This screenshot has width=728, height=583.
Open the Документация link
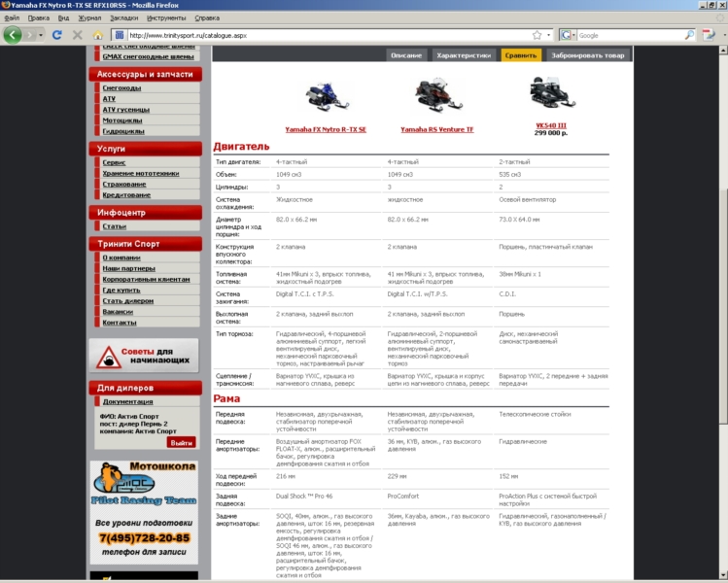point(127,401)
